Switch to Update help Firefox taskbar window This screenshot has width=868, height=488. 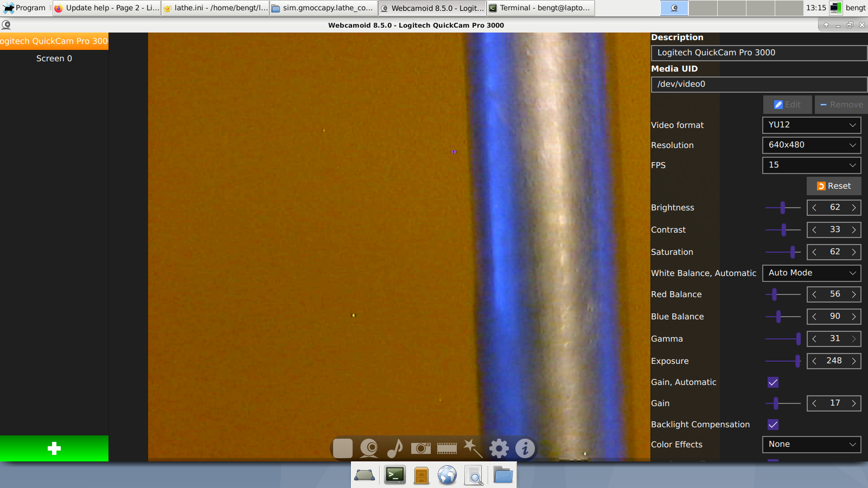click(107, 8)
